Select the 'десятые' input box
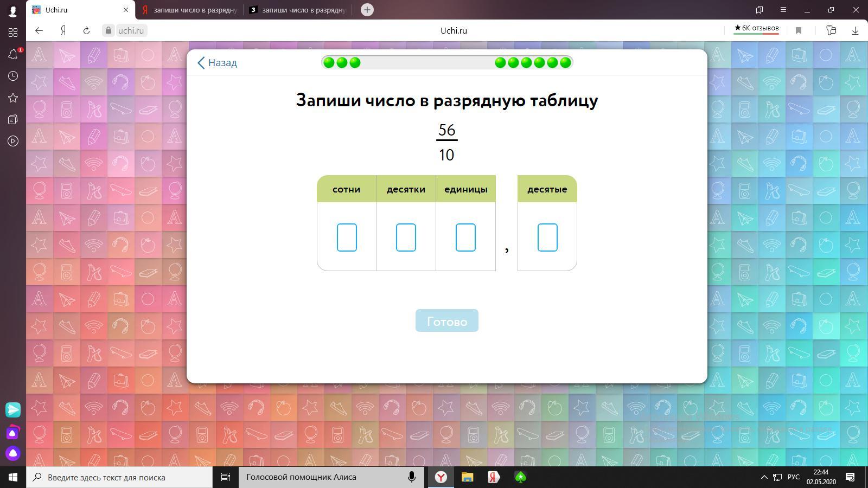The width and height of the screenshot is (868, 488). (547, 237)
